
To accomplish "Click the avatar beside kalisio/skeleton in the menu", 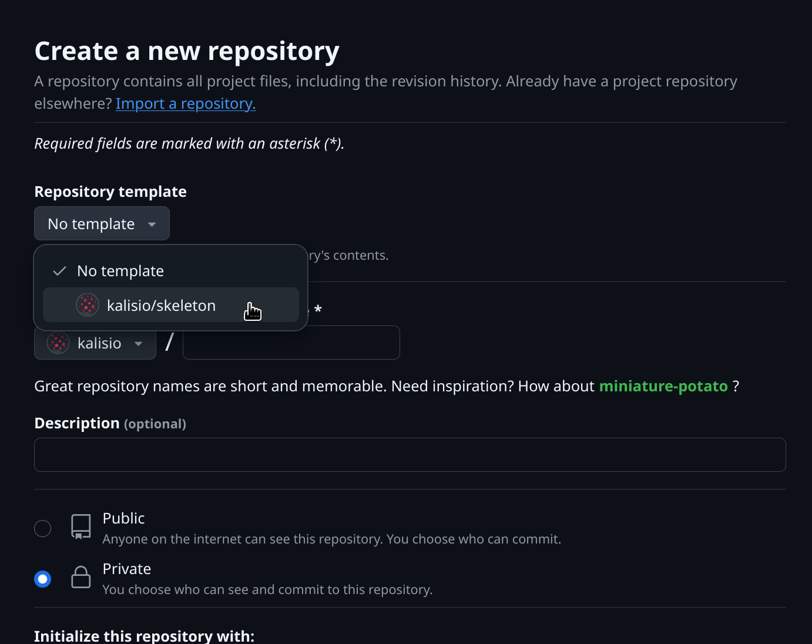I will [87, 305].
